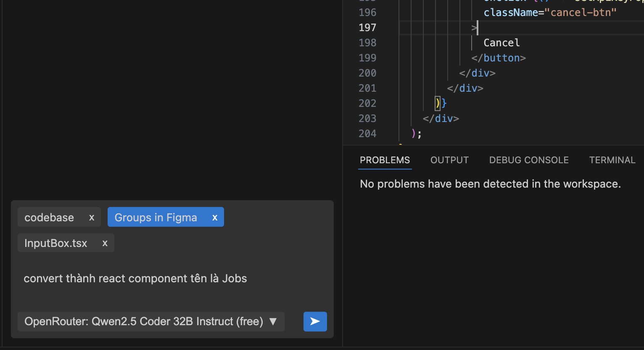644x350 pixels.
Task: Switch to the PROBLEMS tab
Action: pyautogui.click(x=385, y=160)
